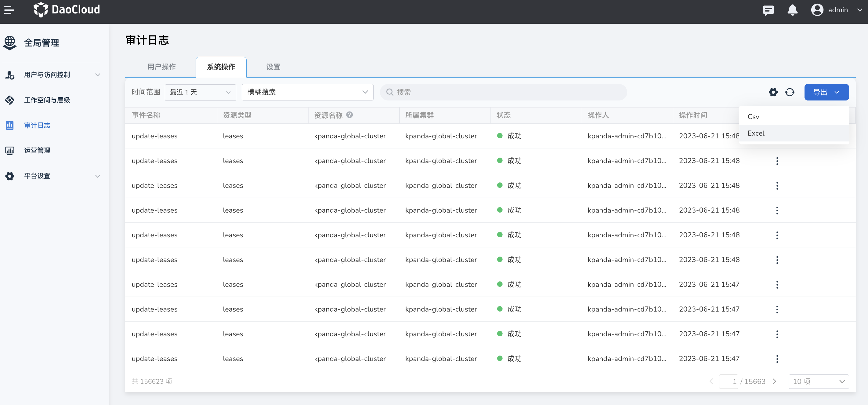Click first row operator kpanda-admin-cd7b10...

(x=627, y=136)
